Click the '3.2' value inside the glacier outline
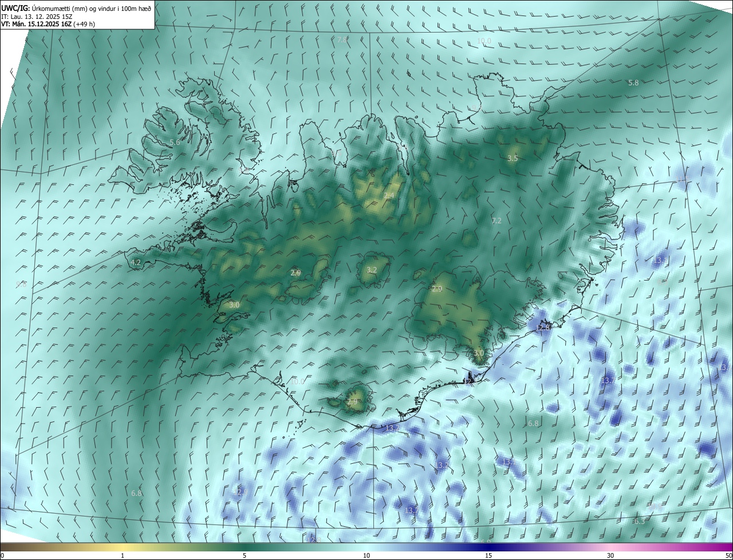 click(x=372, y=270)
